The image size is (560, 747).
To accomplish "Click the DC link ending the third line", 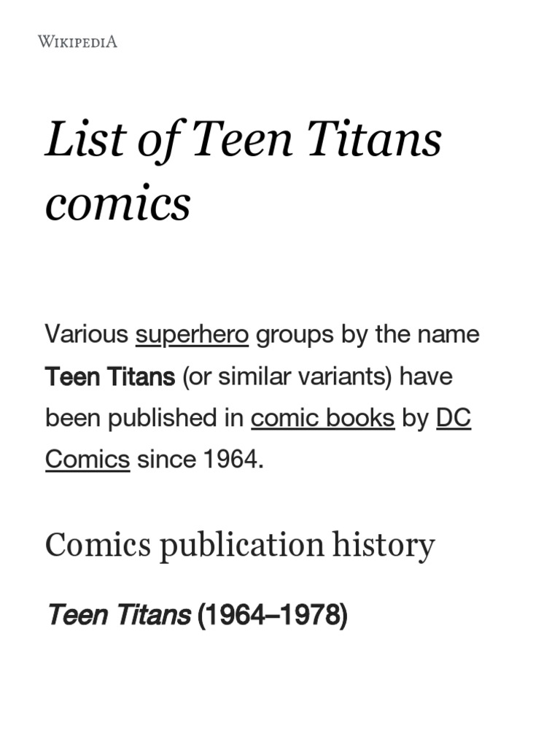I will (x=453, y=419).
